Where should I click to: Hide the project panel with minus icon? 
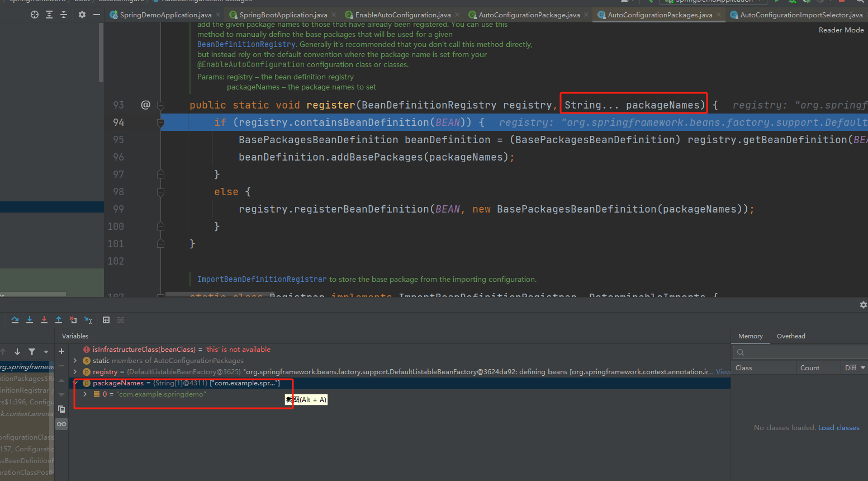tap(97, 15)
